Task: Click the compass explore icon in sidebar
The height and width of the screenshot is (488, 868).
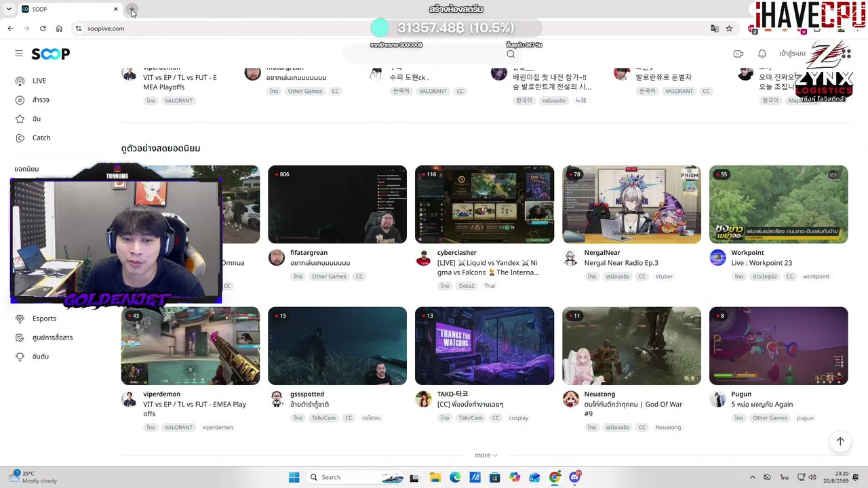Action: (20, 100)
